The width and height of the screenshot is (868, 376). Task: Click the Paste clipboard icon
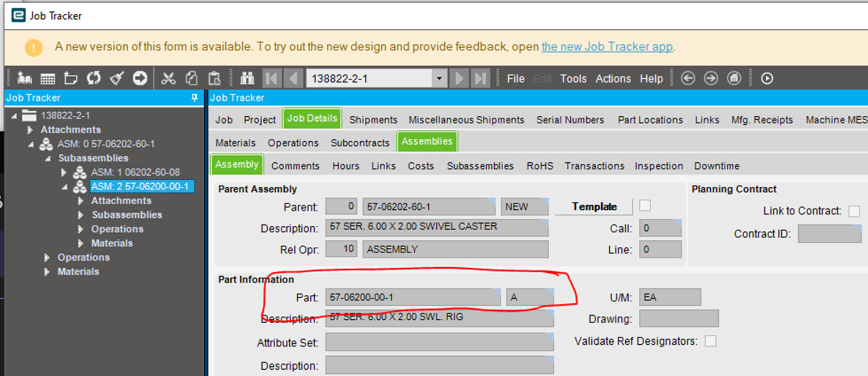click(x=215, y=78)
